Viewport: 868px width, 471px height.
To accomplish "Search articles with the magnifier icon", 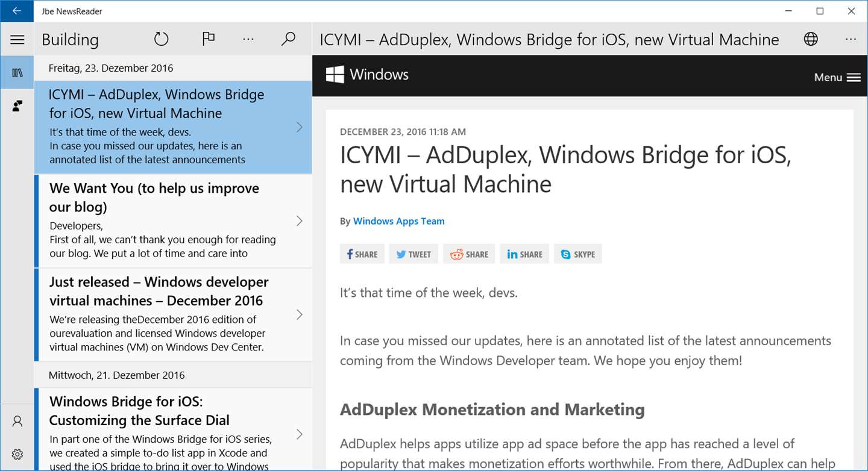I will [289, 39].
